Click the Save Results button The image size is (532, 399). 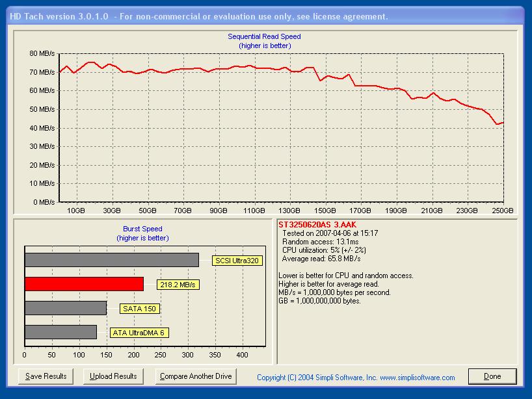point(46,376)
